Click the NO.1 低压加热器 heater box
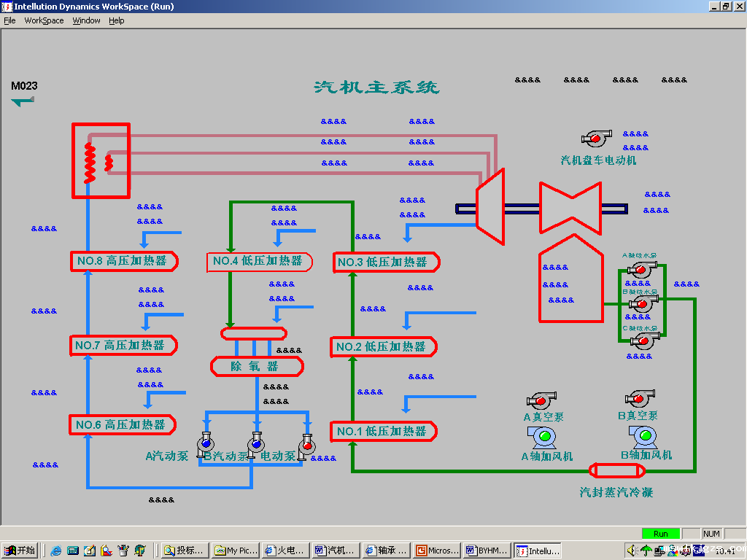The image size is (747, 560). 383,432
